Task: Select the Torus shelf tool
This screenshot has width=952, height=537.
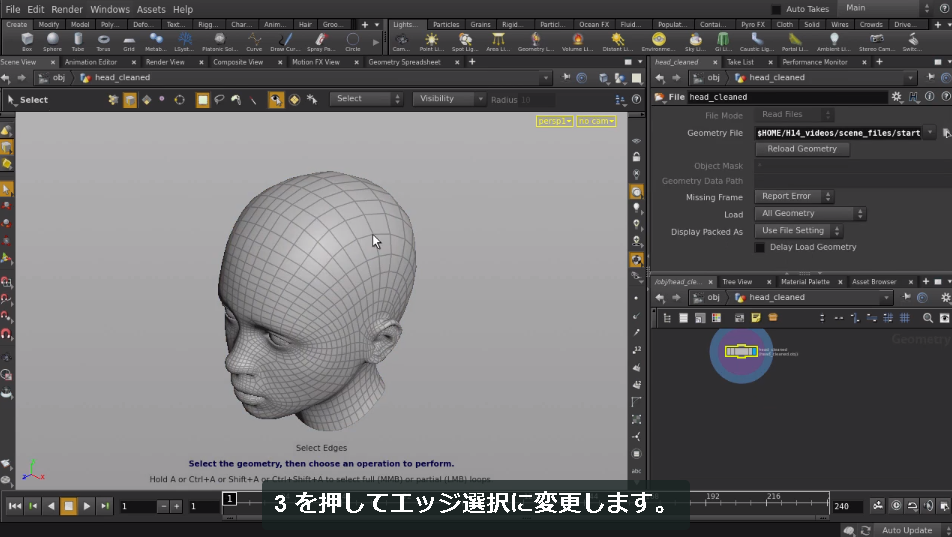Action: pyautogui.click(x=103, y=42)
